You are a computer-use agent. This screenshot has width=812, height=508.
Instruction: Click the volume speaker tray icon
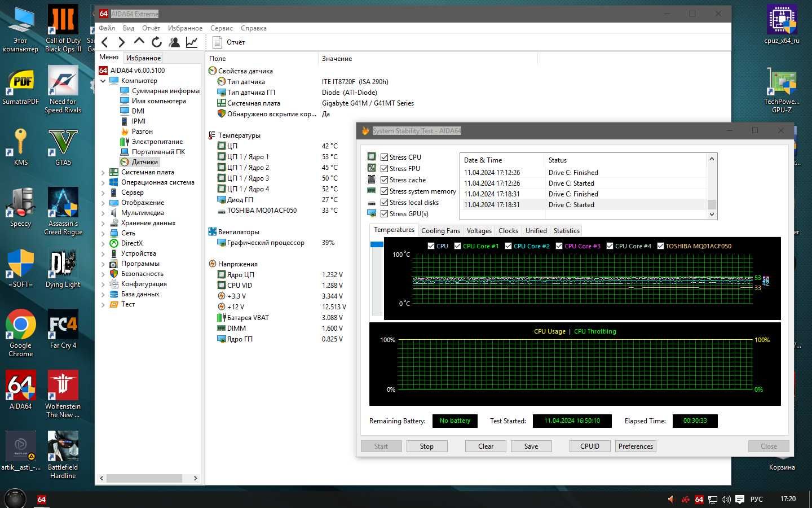(726, 499)
